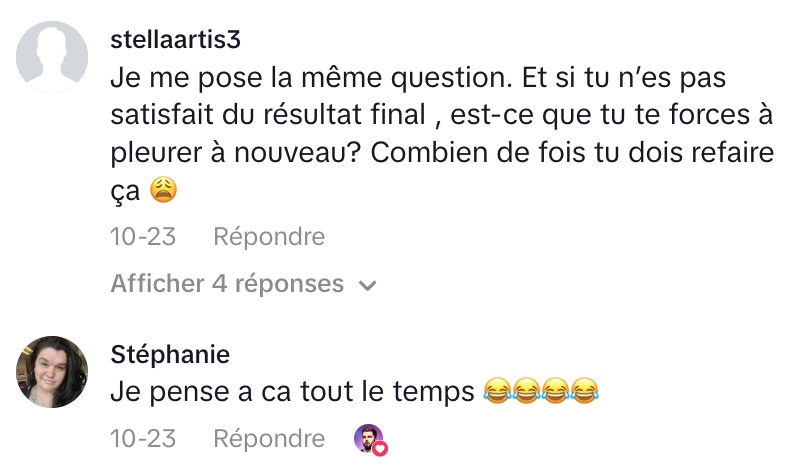
Task: Open the Stéphanie username link
Action: 170,354
